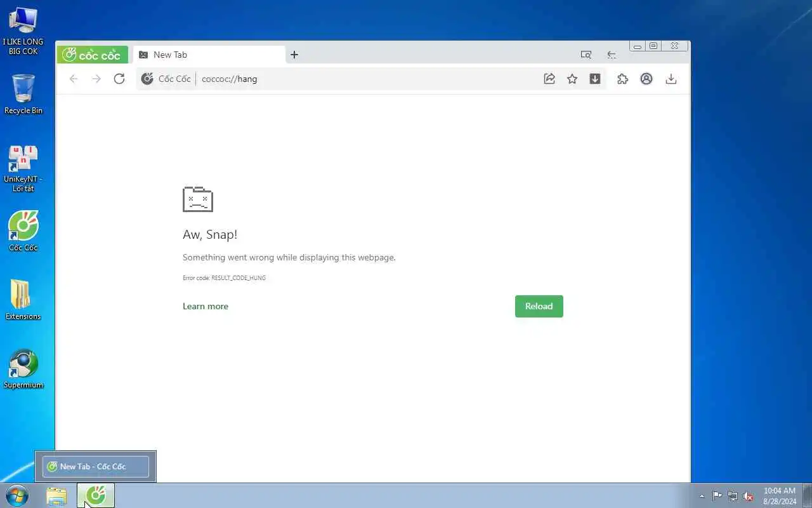Open the profile account icon
Image resolution: width=812 pixels, height=508 pixels.
coord(646,79)
